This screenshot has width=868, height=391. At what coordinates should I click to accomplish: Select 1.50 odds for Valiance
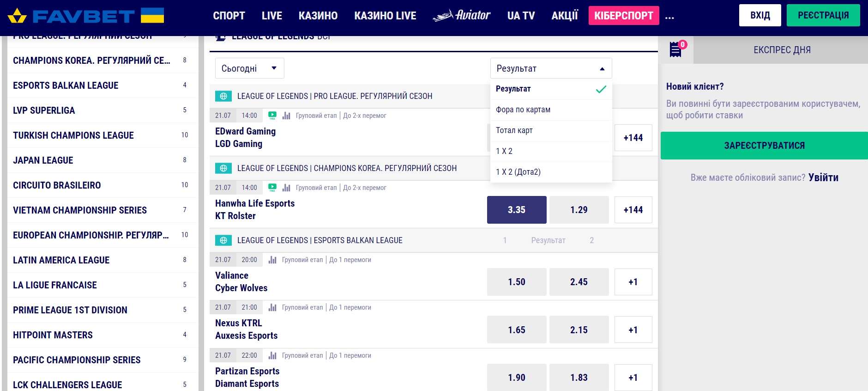tap(517, 282)
